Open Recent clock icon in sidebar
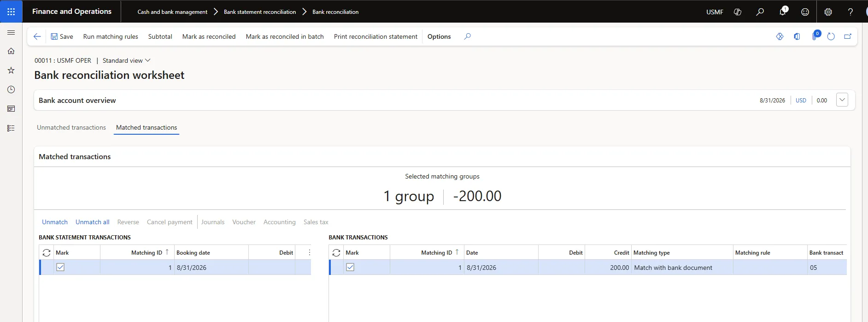The height and width of the screenshot is (322, 868). pos(11,89)
